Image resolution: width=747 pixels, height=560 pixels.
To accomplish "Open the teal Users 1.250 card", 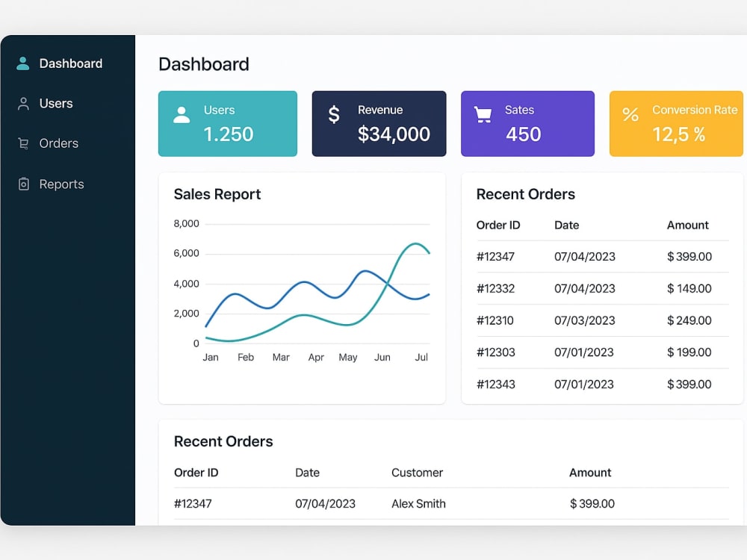I will click(x=228, y=124).
